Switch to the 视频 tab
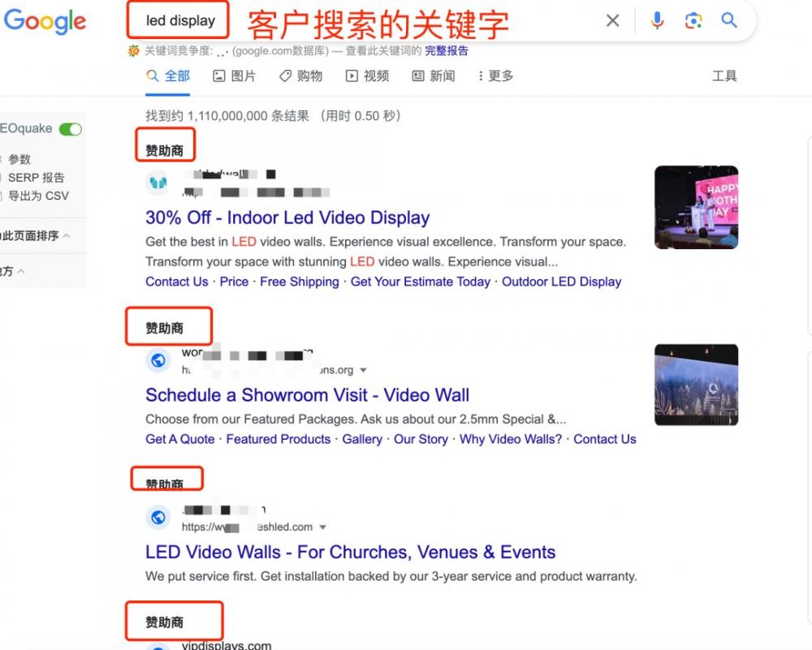Screen dimensions: 812x650 point(367,75)
